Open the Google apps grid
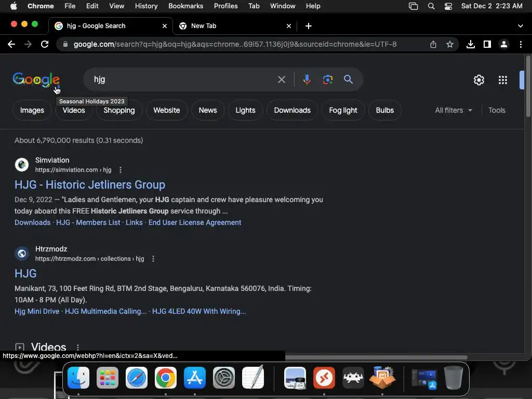Image resolution: width=532 pixels, height=399 pixels. 503,80
